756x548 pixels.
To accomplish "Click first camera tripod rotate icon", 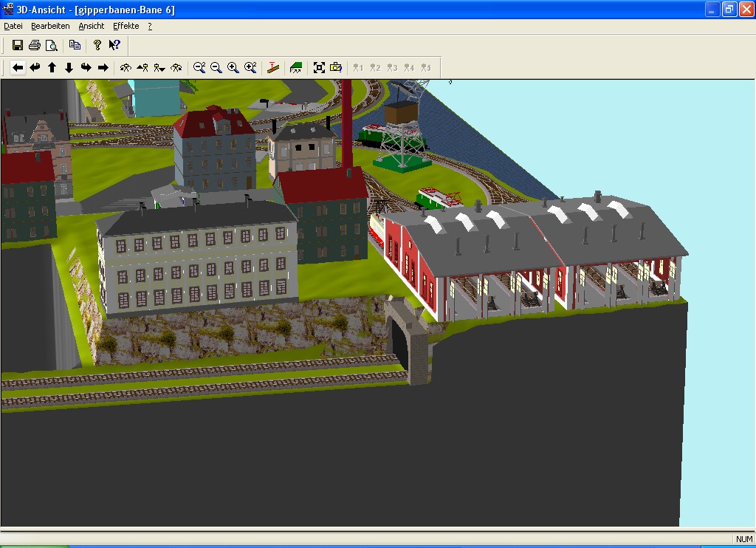I will (x=126, y=67).
